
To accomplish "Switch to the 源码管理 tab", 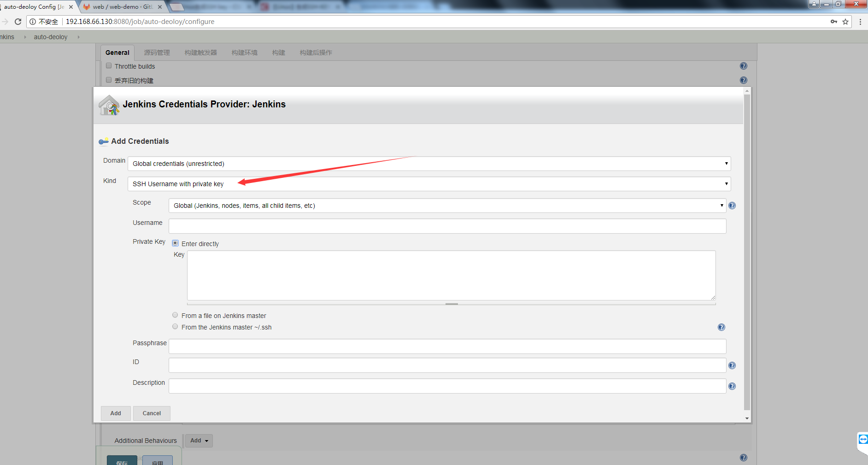I will [157, 53].
